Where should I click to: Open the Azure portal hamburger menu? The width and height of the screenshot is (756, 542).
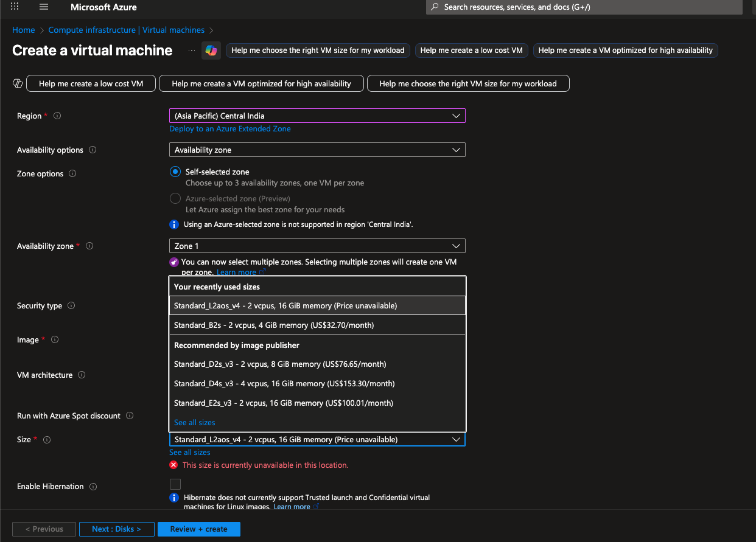coord(43,7)
